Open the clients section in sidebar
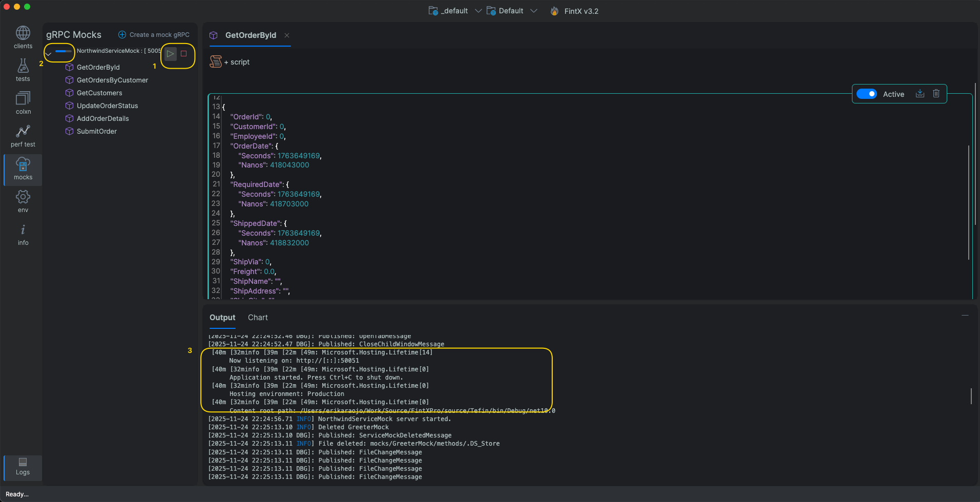980x502 pixels. [x=23, y=37]
